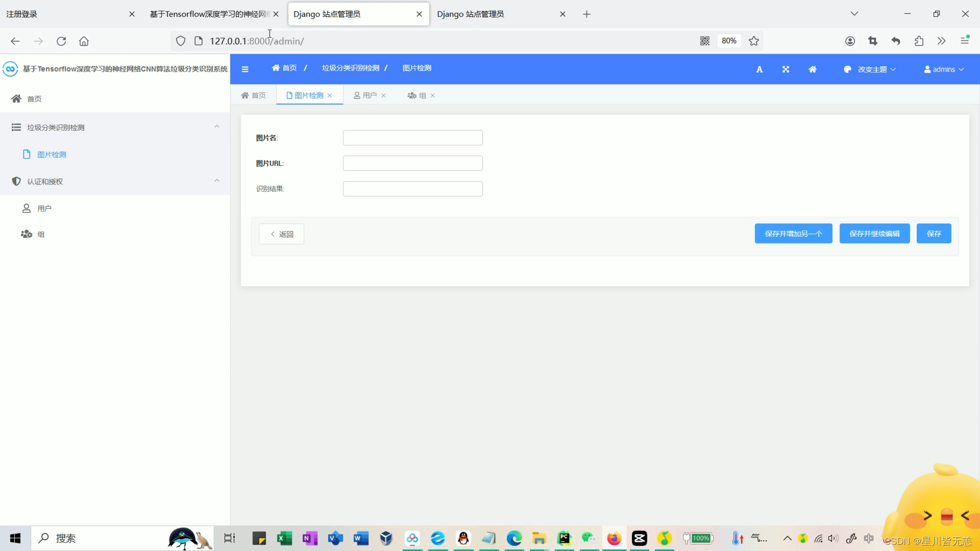Click the 图片URL input field

[x=412, y=163]
